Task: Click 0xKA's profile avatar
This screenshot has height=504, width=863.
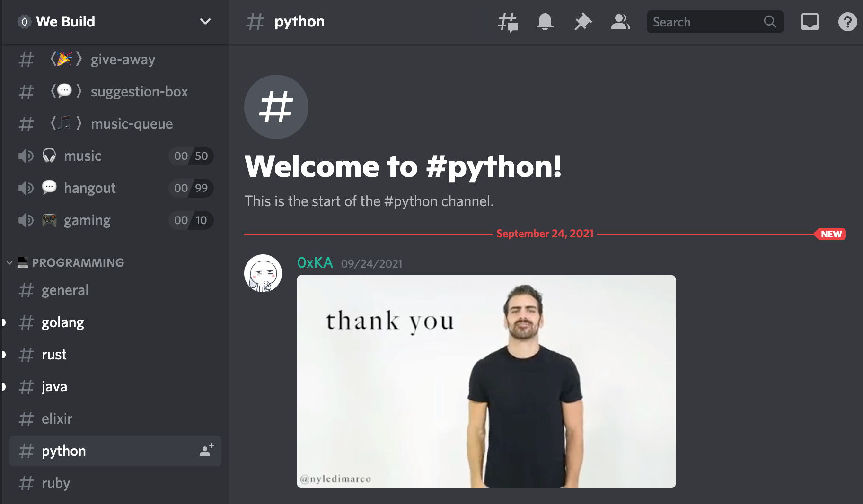Action: [x=263, y=273]
